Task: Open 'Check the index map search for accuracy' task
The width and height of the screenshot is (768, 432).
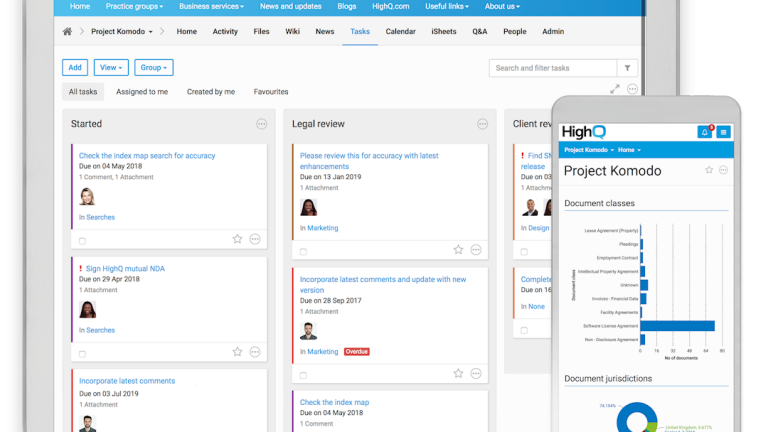Action: pos(147,156)
